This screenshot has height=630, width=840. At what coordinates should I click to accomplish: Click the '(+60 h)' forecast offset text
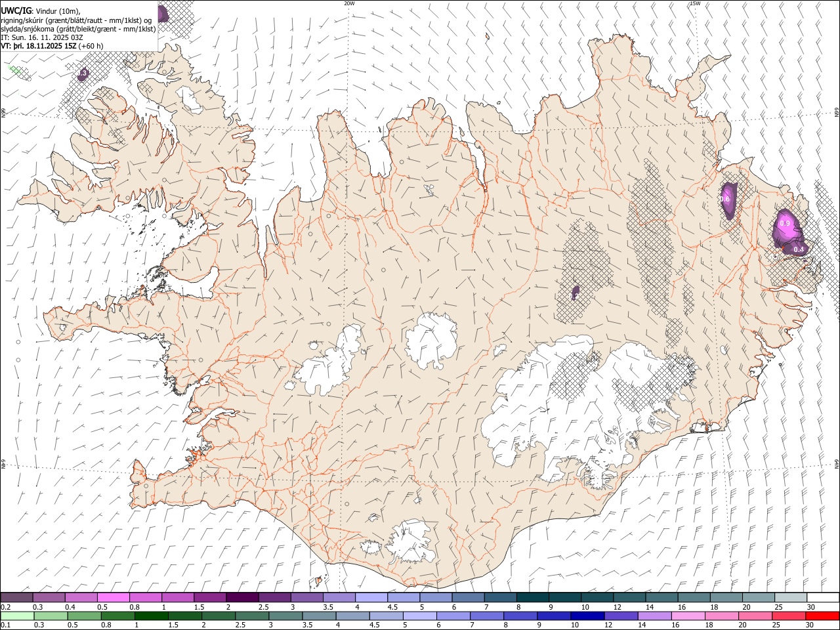91,46
